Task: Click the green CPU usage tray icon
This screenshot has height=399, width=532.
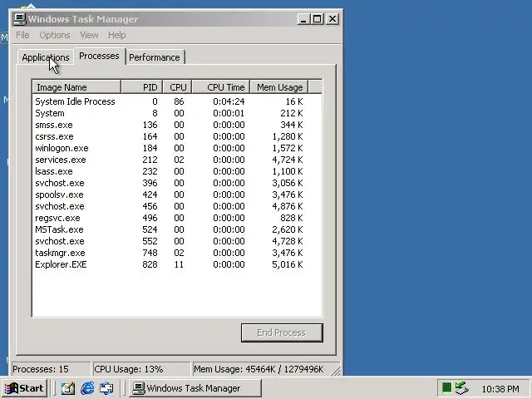Action: (446, 387)
